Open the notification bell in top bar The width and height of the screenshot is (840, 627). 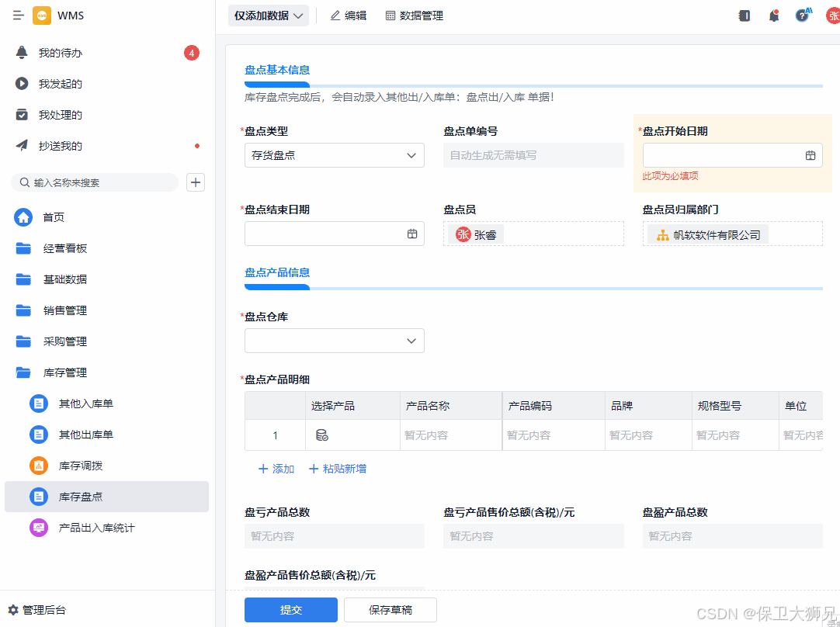tap(773, 16)
